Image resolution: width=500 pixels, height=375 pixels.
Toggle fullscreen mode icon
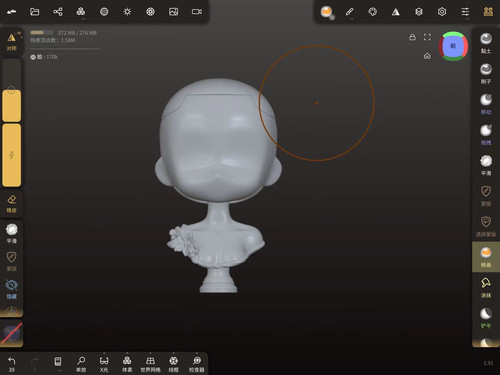tap(427, 37)
